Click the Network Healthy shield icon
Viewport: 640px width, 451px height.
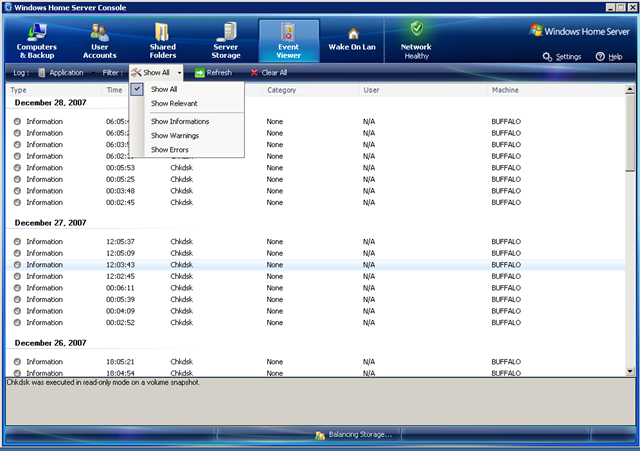(x=417, y=29)
